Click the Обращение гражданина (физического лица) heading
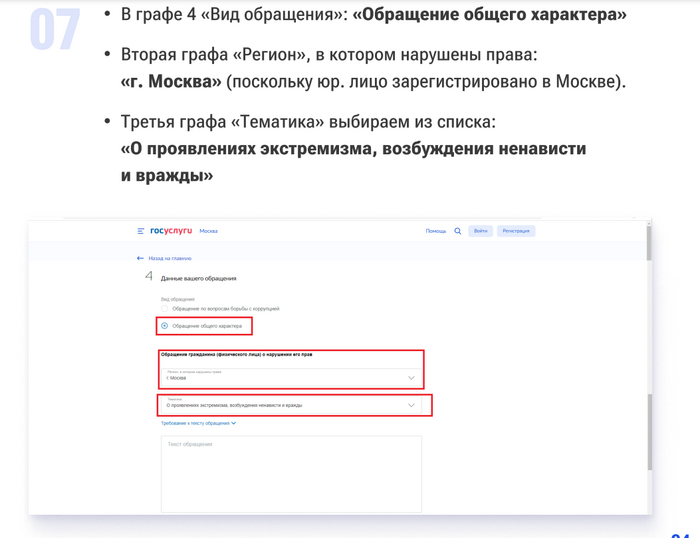Image resolution: width=700 pixels, height=538 pixels. point(237,354)
